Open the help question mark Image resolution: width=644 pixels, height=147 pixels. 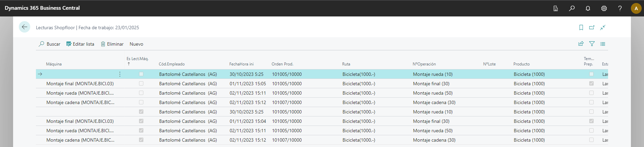click(x=620, y=8)
